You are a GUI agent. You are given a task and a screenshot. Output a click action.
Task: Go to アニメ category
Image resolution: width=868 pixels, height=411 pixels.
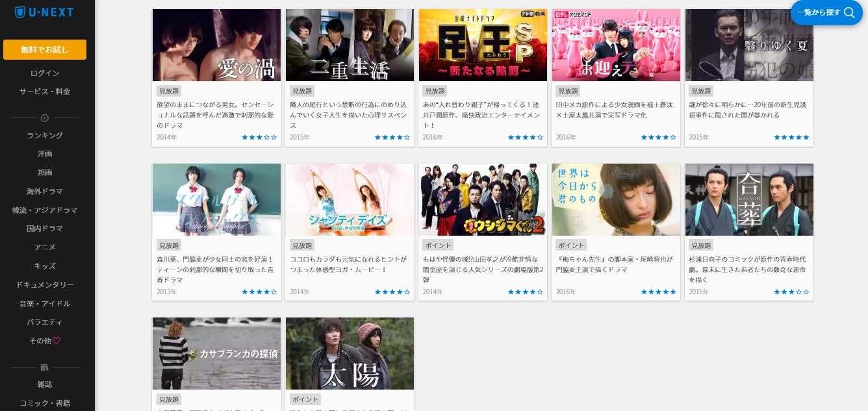click(45, 247)
